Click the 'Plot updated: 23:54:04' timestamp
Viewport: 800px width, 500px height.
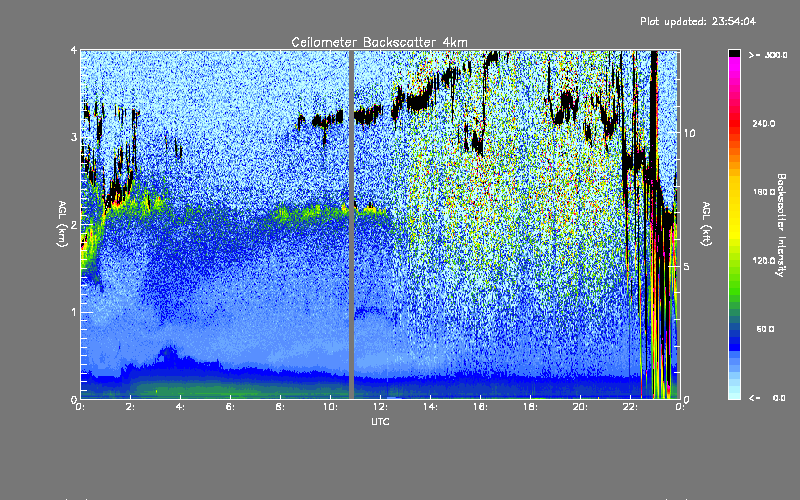[x=698, y=21]
